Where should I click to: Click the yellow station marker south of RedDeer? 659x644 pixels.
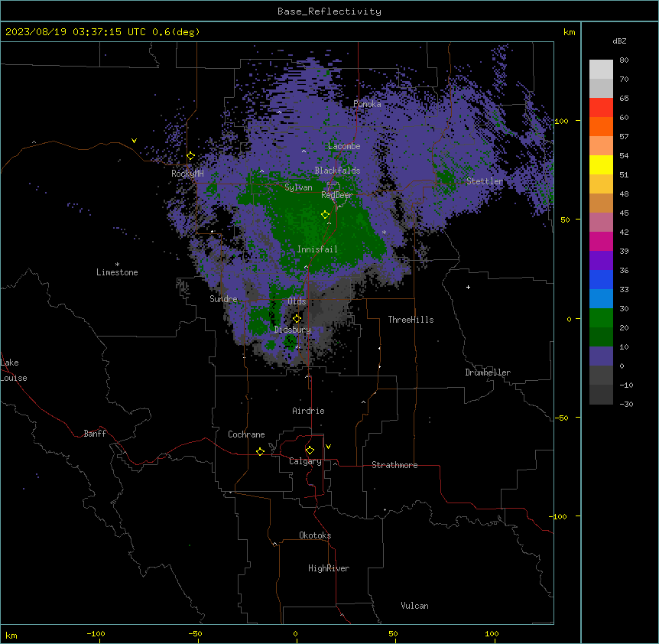pyautogui.click(x=326, y=215)
